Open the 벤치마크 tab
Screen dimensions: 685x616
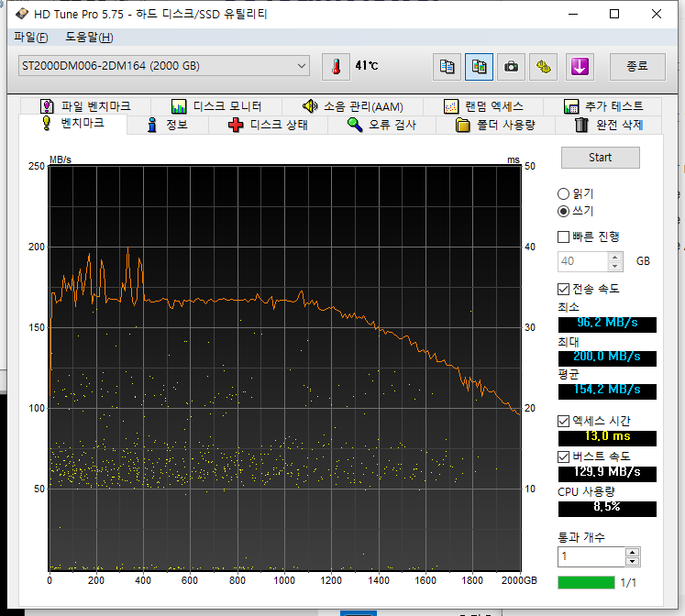(x=73, y=123)
